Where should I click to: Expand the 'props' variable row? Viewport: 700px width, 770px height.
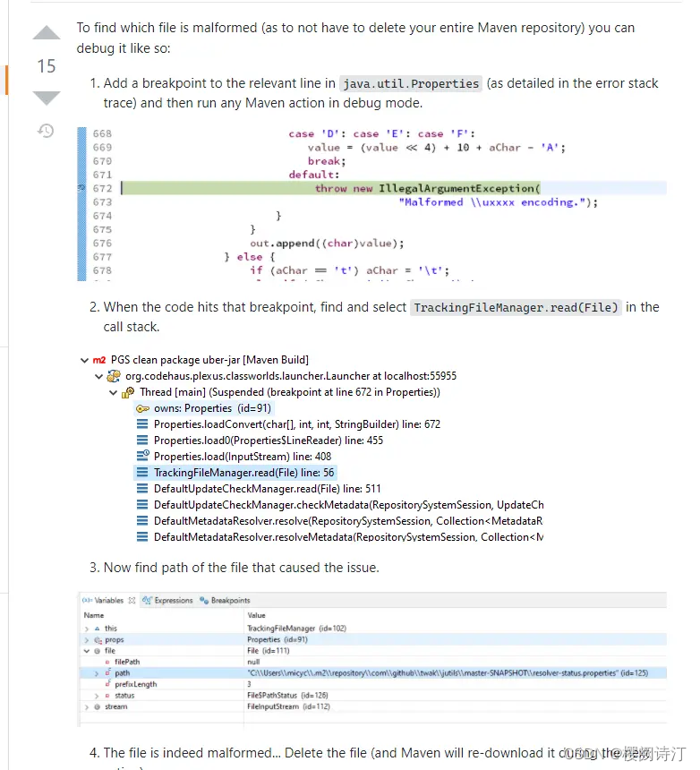[87, 640]
